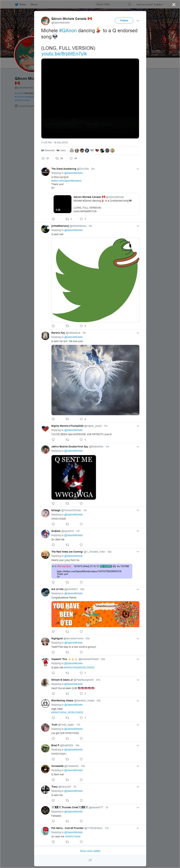Reply to Ark of info's tweet
This screenshot has width=180, height=868.
coord(53,631)
